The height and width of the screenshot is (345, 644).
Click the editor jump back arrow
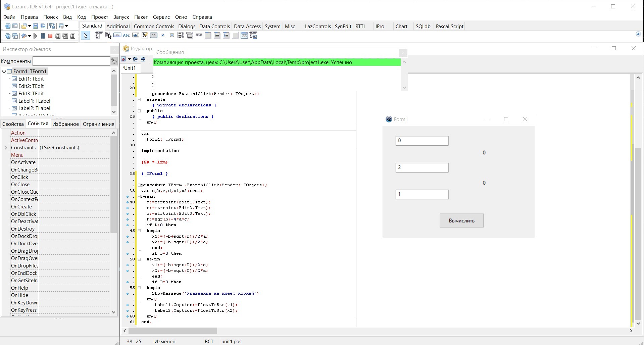(135, 59)
